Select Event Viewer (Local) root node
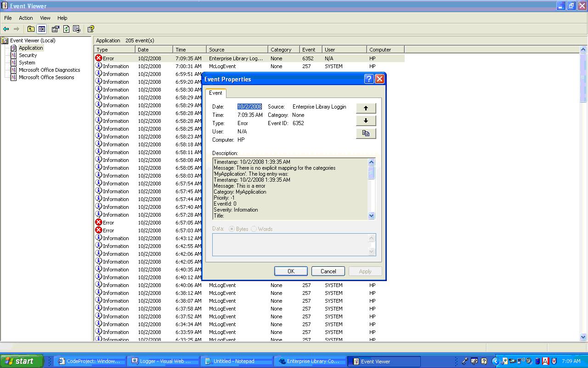This screenshot has height=368, width=588. click(33, 40)
